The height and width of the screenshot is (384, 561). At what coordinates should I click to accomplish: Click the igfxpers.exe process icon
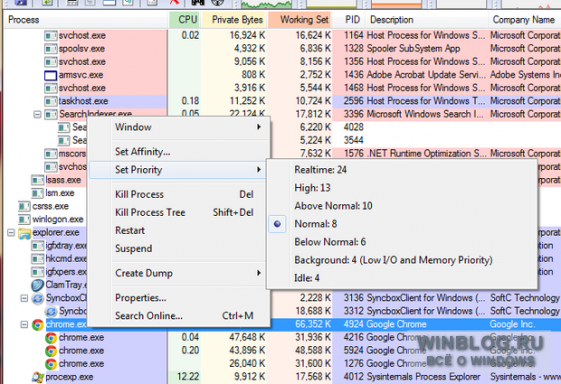point(38,272)
